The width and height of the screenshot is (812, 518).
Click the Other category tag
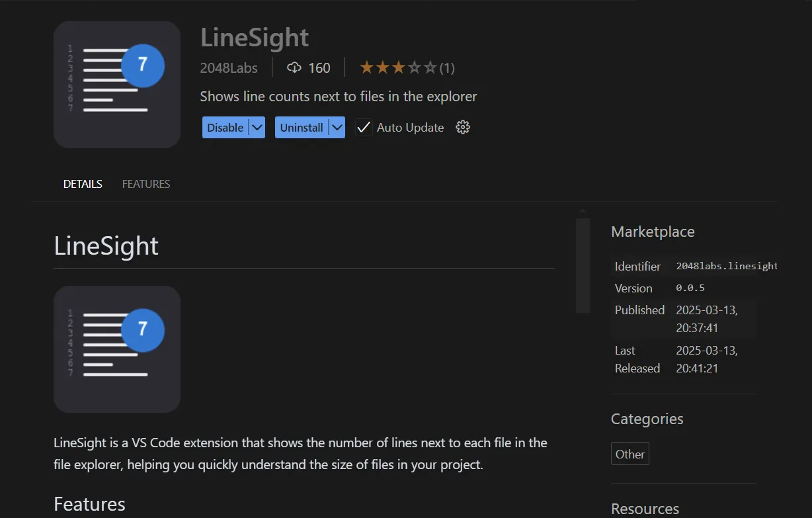630,454
